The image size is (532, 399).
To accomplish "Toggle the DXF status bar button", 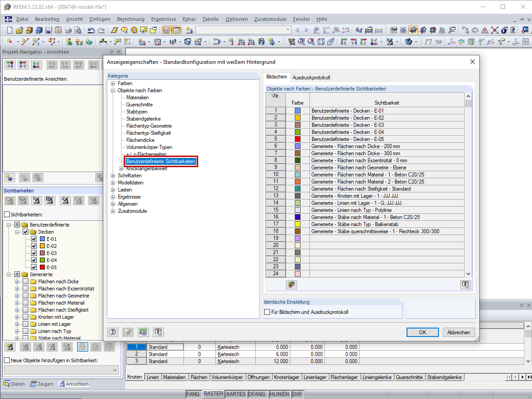I will click(x=297, y=394).
